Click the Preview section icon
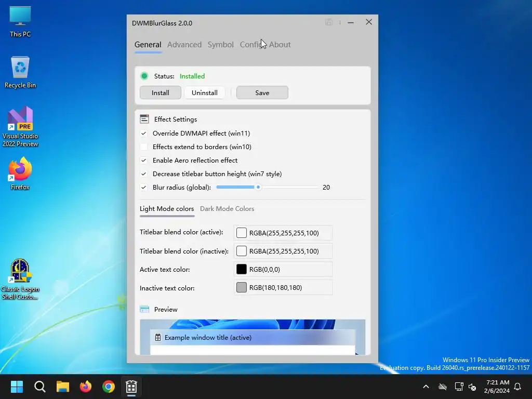The height and width of the screenshot is (399, 532). (x=144, y=309)
